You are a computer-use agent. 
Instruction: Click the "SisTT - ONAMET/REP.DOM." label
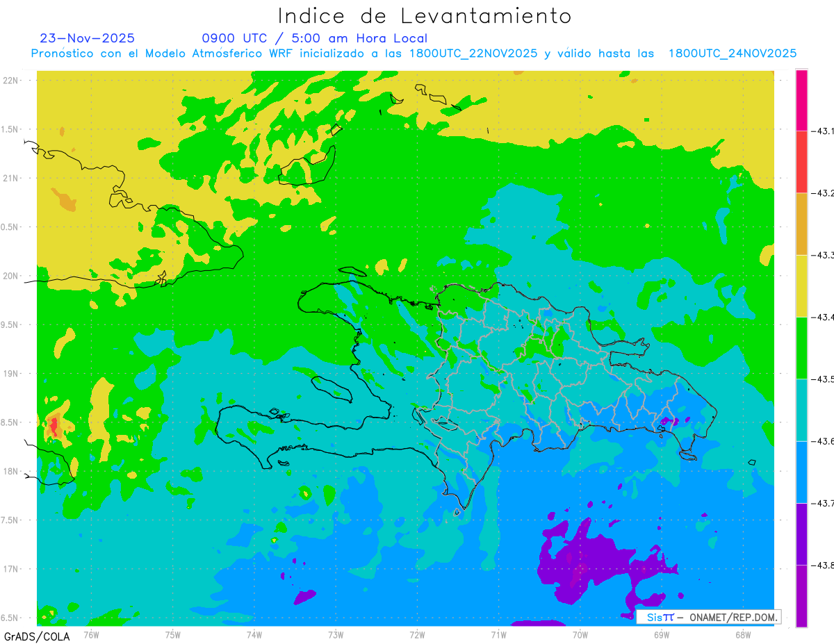point(710,617)
